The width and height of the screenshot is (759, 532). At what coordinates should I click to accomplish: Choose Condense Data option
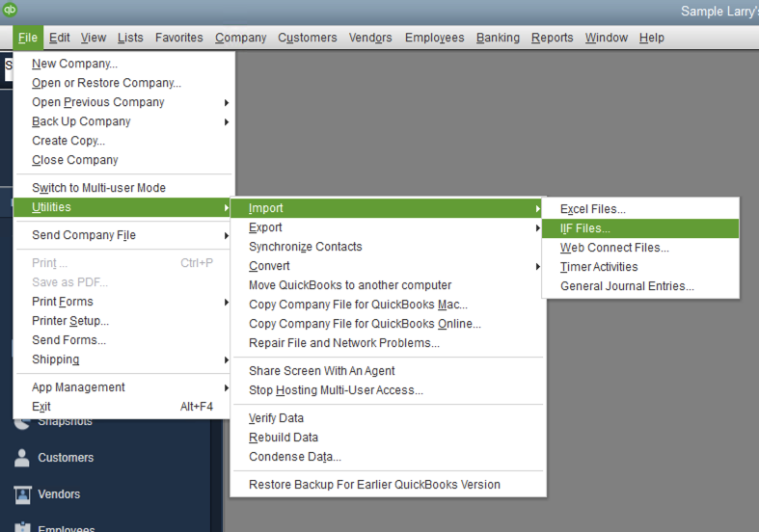tap(389, 457)
